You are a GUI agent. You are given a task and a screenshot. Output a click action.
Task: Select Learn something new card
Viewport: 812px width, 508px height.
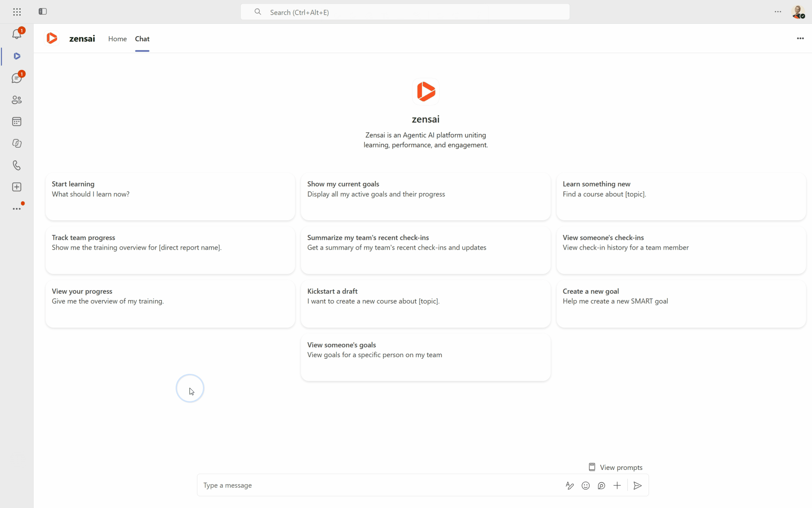tap(681, 196)
